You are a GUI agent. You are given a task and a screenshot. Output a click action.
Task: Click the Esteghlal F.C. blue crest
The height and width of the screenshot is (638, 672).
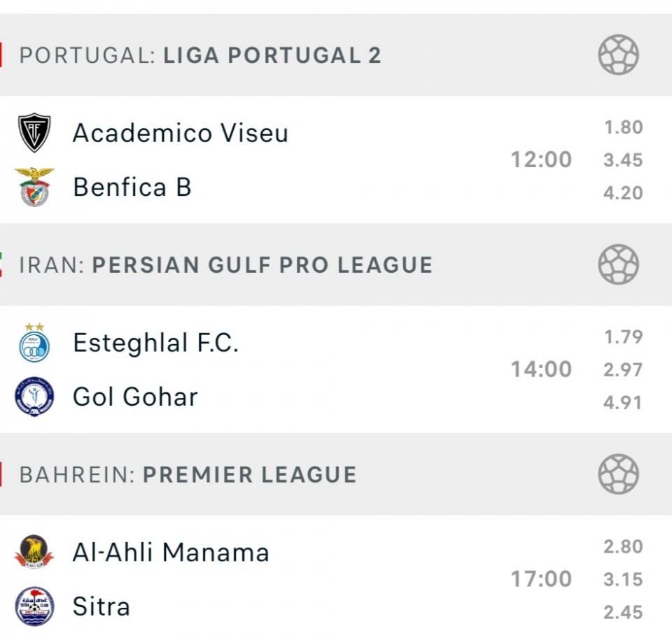click(34, 343)
